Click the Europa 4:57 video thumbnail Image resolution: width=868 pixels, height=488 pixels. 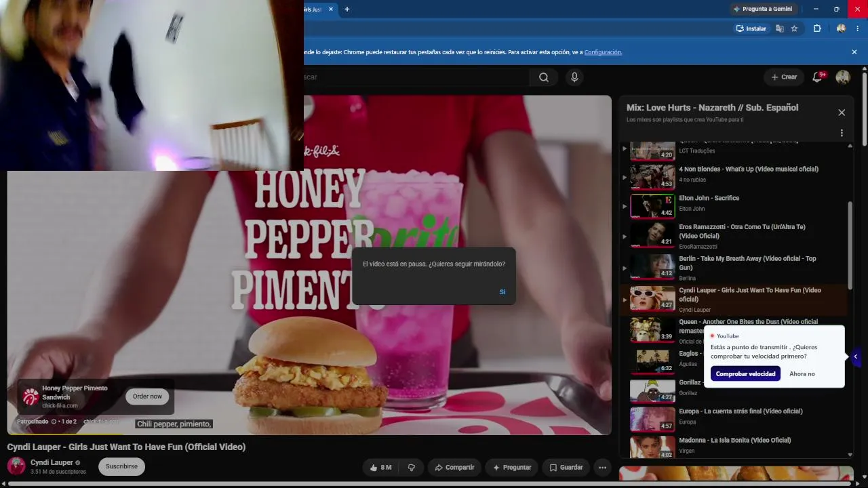(652, 419)
